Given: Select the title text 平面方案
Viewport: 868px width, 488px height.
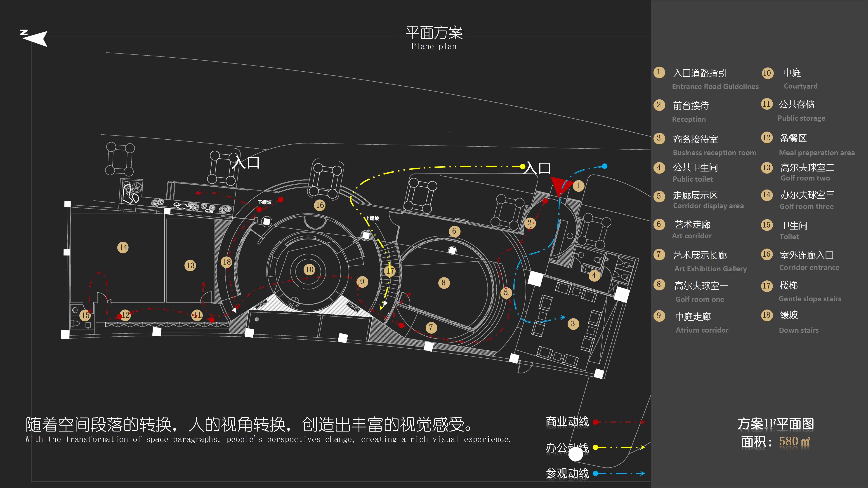Looking at the screenshot, I should click(x=434, y=33).
